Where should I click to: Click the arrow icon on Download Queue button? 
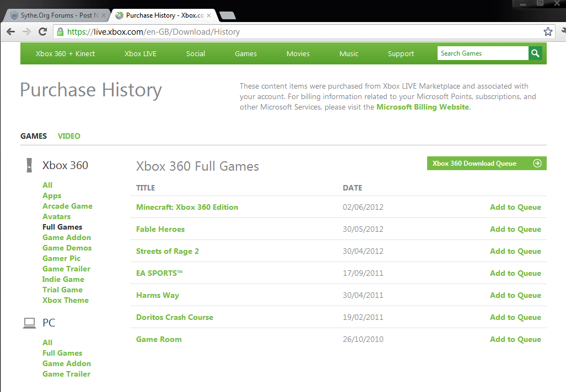[537, 164]
